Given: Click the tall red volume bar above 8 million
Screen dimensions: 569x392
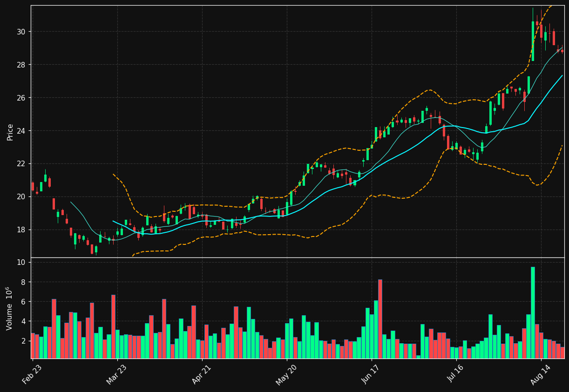Looking at the screenshot, I should [x=380, y=319].
